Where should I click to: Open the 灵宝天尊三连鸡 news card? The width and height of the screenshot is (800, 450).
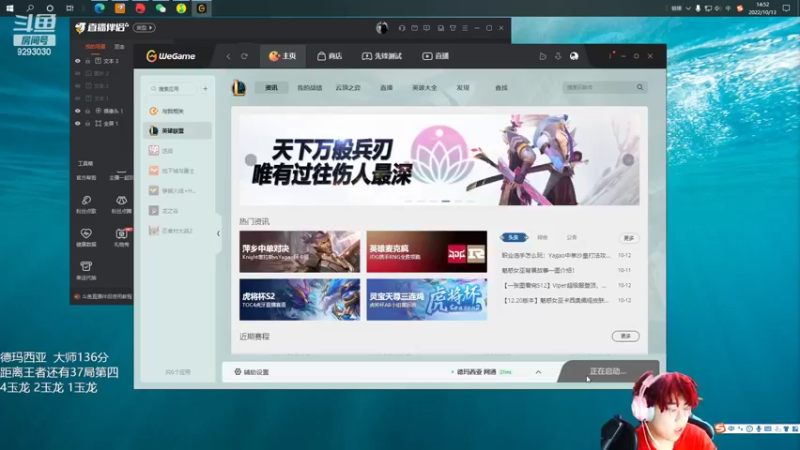pos(427,299)
